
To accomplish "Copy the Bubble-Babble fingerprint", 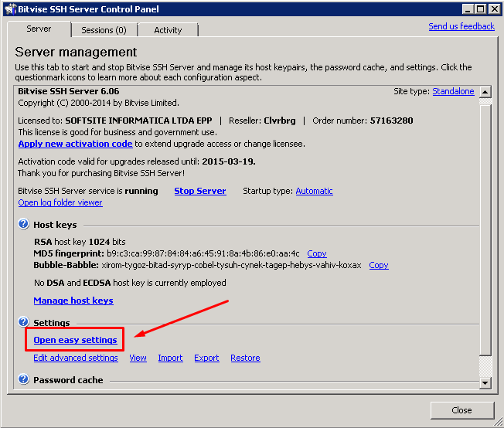I will [x=379, y=266].
